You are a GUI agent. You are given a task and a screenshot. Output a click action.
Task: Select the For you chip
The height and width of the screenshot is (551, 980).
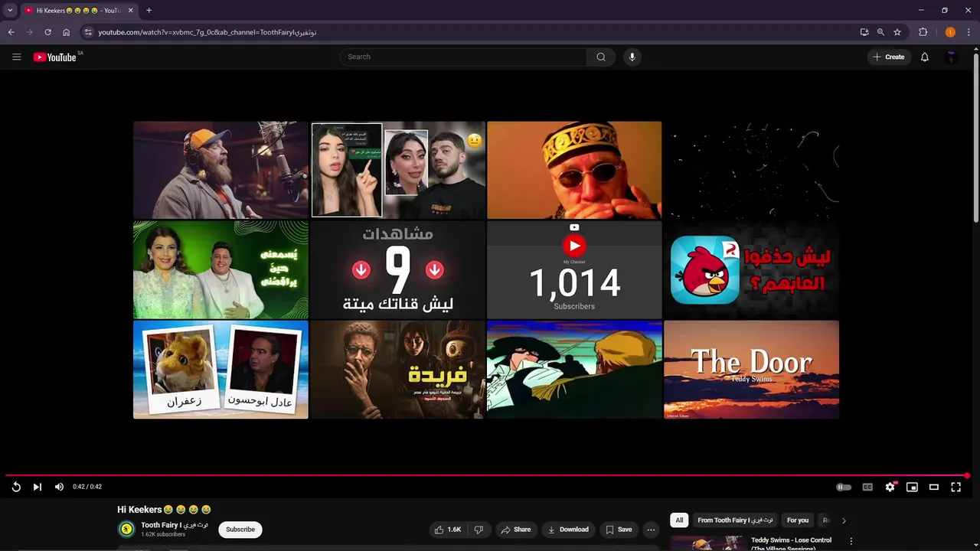coord(798,520)
